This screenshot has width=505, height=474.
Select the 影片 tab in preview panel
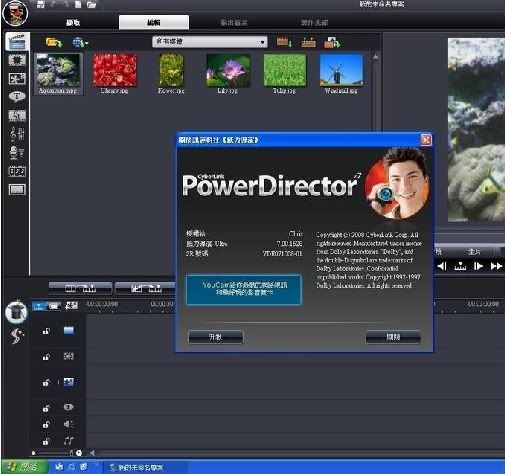coord(474,252)
